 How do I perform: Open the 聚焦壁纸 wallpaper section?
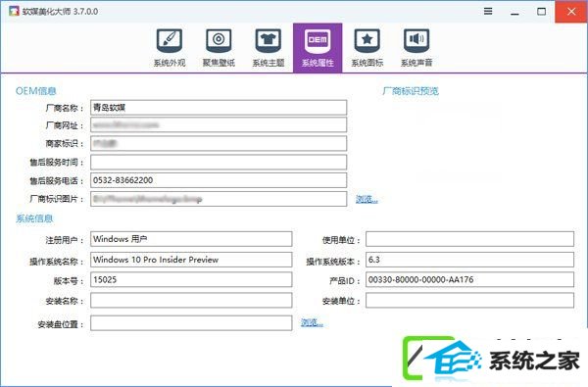[x=219, y=48]
